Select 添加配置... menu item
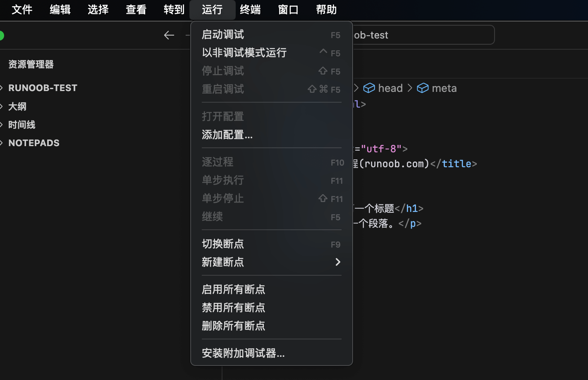 tap(227, 135)
